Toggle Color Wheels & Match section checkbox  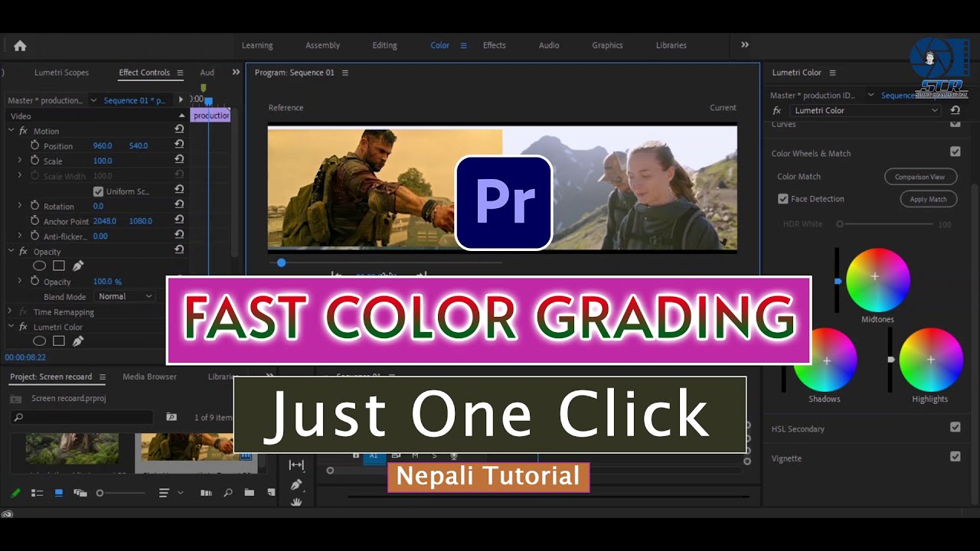(955, 152)
